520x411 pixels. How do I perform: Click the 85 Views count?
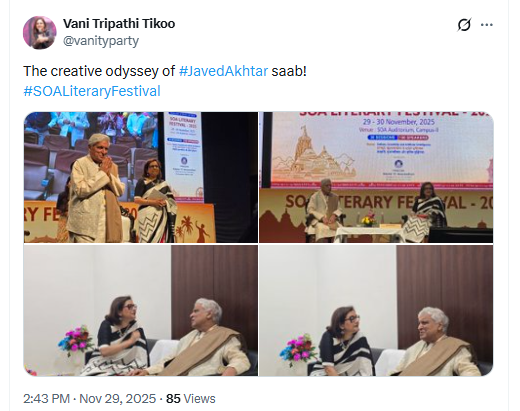[191, 399]
